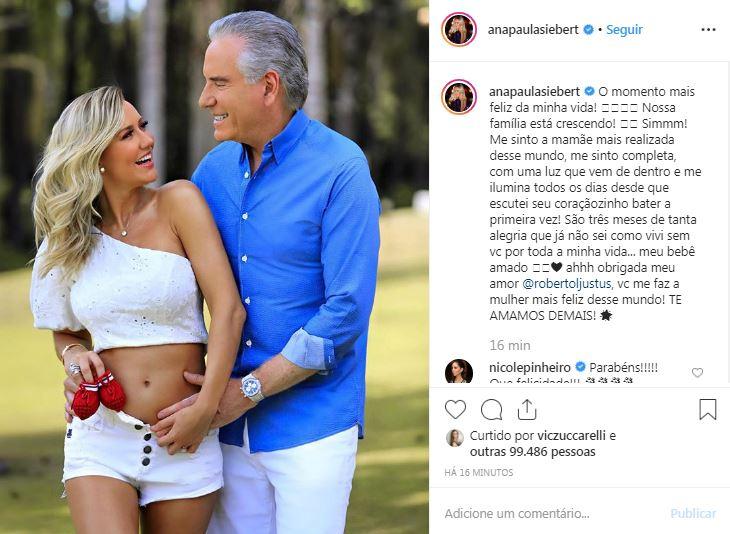Open the couple photo in the post

(214, 267)
